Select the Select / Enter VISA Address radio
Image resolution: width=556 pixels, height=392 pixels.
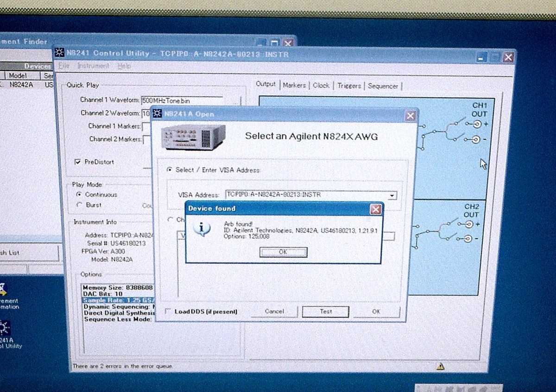pyautogui.click(x=169, y=170)
